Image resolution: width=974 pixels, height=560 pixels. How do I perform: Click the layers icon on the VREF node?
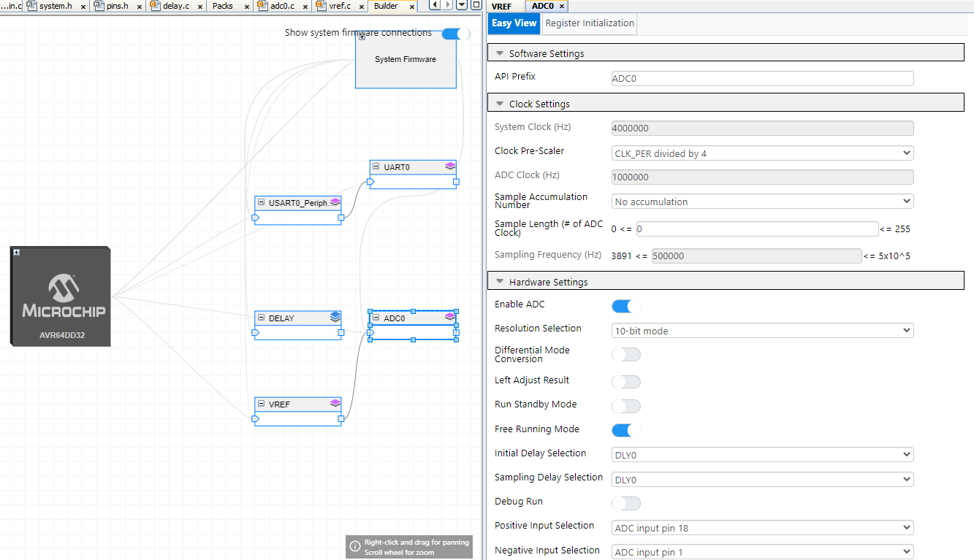pos(335,403)
